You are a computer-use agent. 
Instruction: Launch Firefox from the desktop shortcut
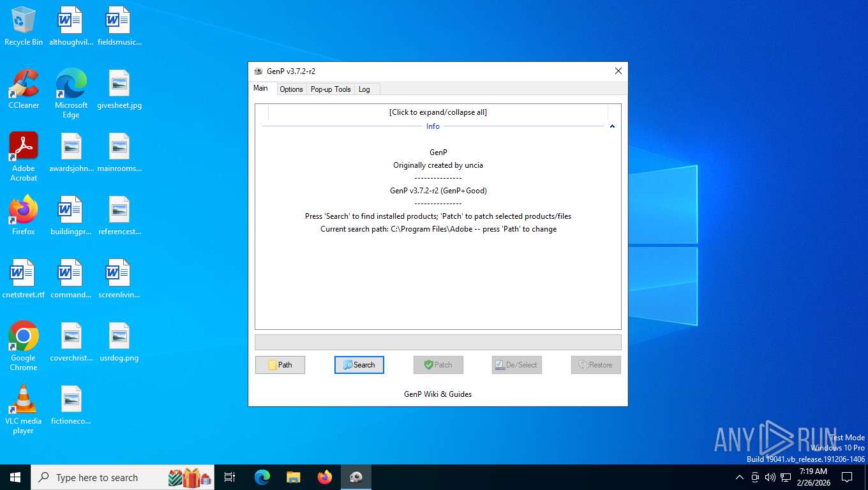coord(24,216)
